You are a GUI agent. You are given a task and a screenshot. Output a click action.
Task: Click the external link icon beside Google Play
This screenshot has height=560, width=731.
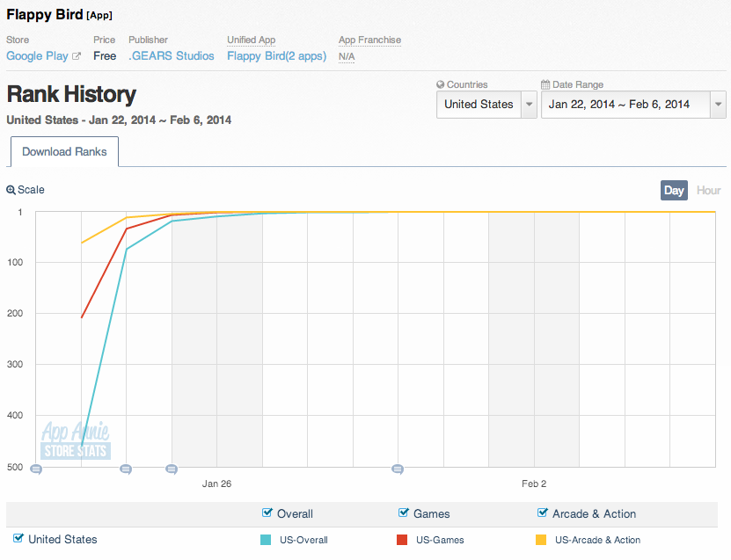pyautogui.click(x=77, y=56)
